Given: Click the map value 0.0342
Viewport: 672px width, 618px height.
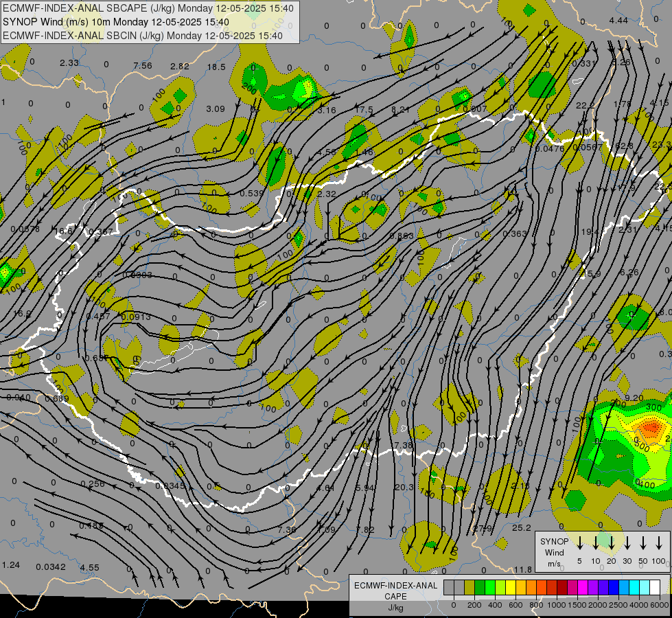Looking at the screenshot, I should tap(51, 567).
